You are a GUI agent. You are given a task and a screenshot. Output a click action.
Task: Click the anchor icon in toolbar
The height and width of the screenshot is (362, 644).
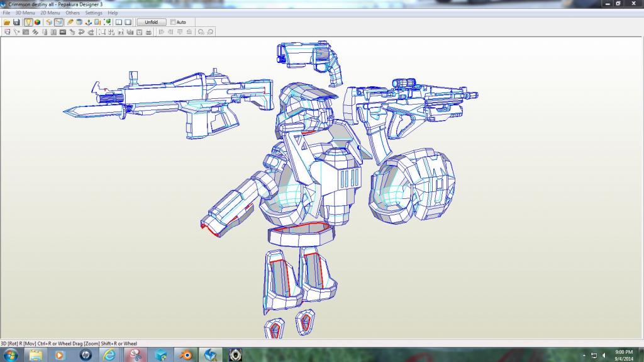(x=89, y=22)
